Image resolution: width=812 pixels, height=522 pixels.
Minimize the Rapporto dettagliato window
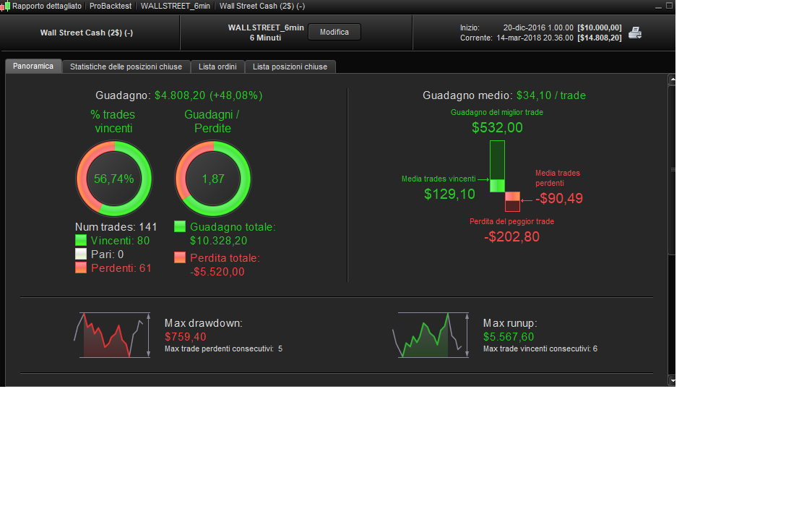pos(658,7)
